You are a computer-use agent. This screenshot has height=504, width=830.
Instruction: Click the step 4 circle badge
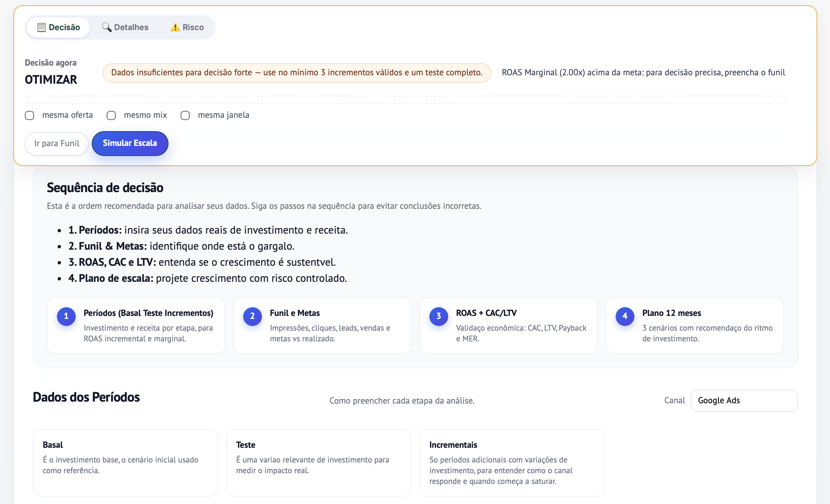pos(625,316)
